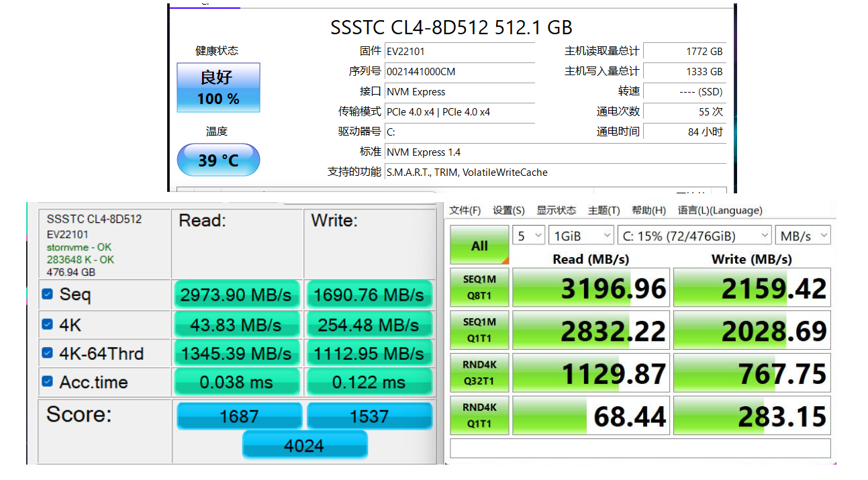Screen dimensions: 868x480
Task: Click the drive letter field C:
Action: [x=460, y=132]
